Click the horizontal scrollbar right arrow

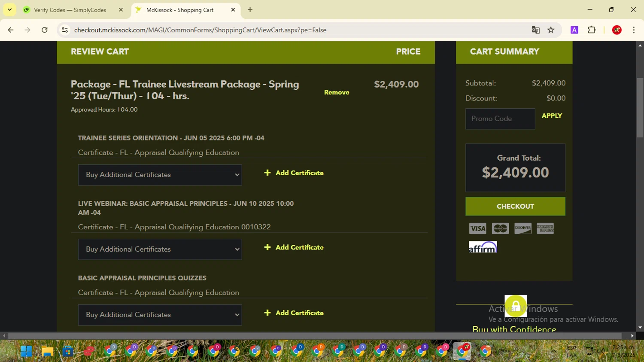point(632,335)
